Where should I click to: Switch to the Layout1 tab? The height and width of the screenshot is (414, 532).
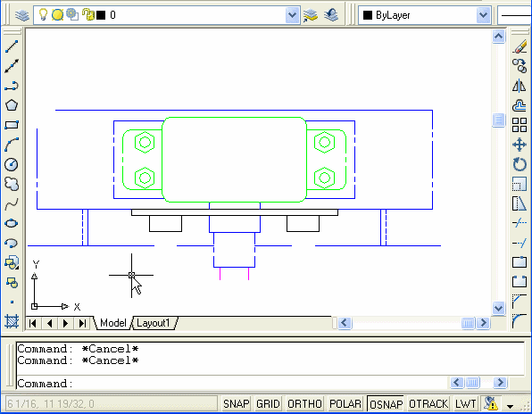coord(154,323)
